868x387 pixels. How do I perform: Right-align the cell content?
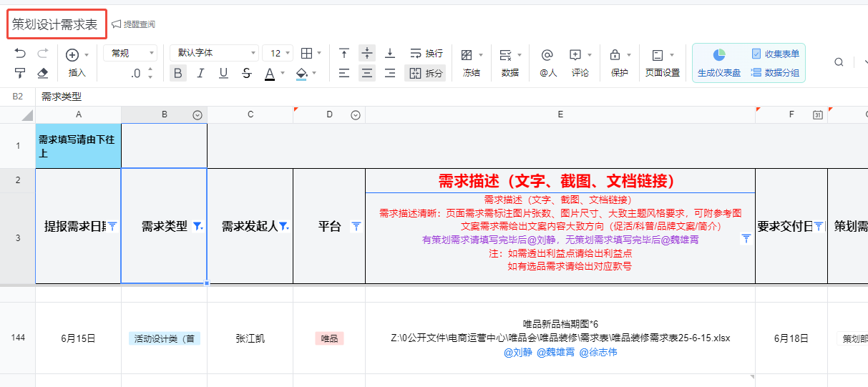pyautogui.click(x=390, y=73)
